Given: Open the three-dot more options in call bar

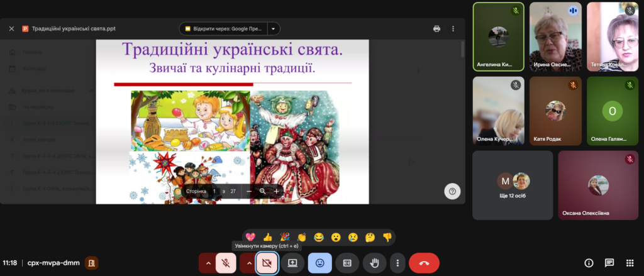Looking at the screenshot, I should tap(397, 263).
